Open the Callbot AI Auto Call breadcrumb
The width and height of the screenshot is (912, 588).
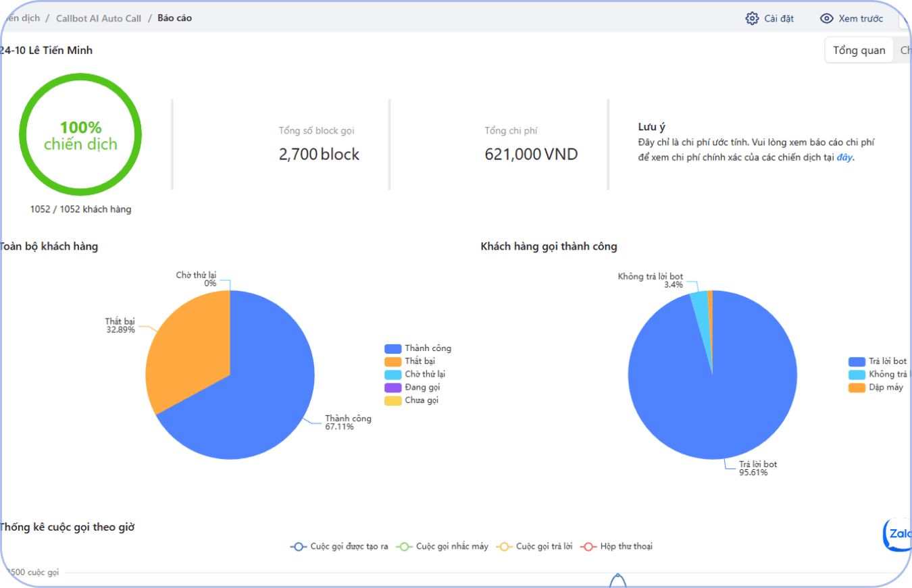coord(99,18)
